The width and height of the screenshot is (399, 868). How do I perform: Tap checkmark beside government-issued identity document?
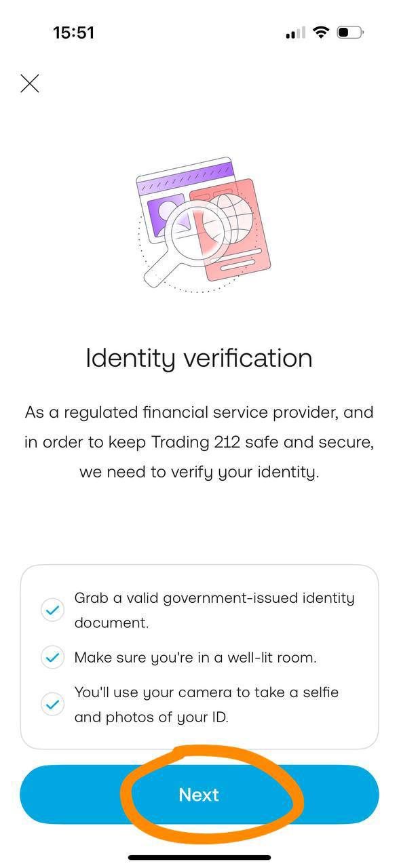pos(52,610)
